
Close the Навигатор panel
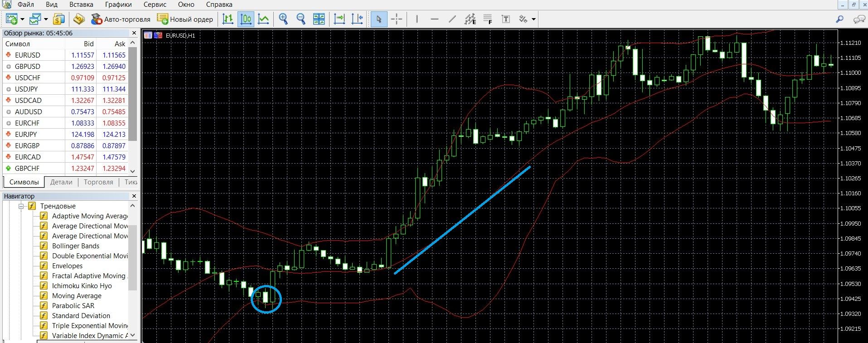[134, 196]
